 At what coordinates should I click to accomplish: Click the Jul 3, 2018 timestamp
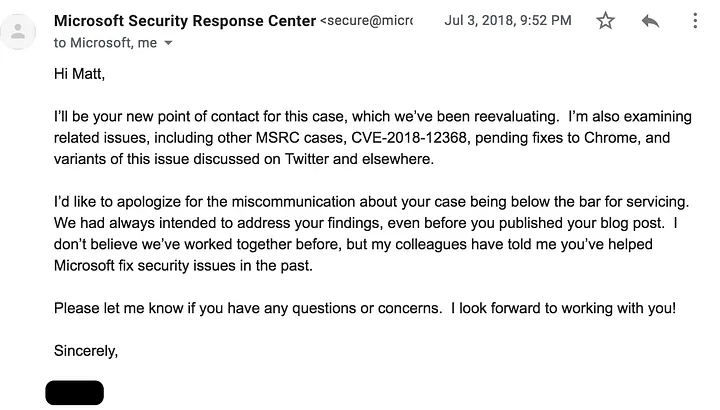tap(508, 20)
